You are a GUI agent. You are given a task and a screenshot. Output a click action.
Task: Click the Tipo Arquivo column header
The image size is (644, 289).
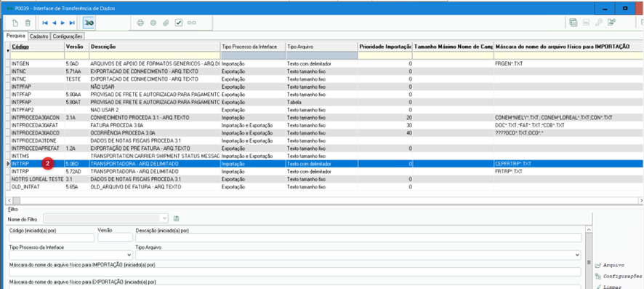point(321,47)
